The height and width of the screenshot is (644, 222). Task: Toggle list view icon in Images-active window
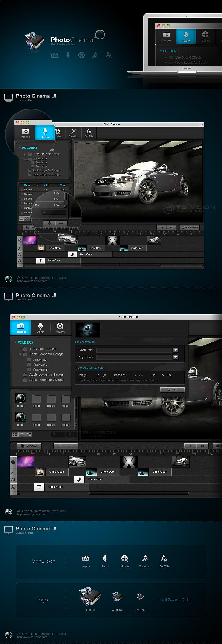tap(22, 434)
